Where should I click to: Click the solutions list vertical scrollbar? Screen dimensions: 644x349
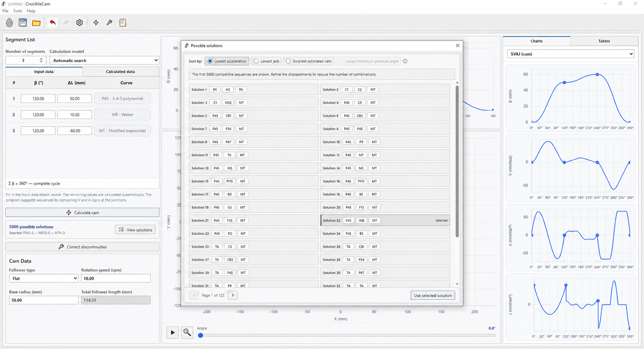[x=457, y=161]
